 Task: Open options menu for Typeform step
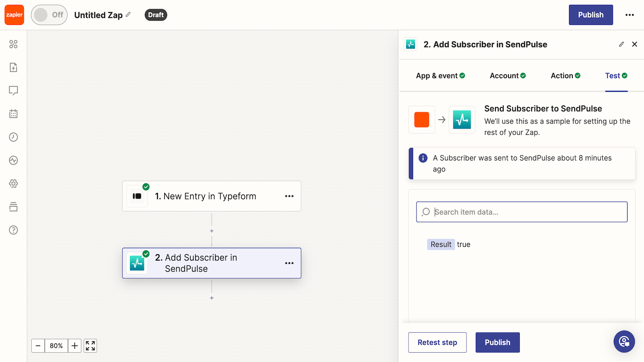[x=289, y=196]
